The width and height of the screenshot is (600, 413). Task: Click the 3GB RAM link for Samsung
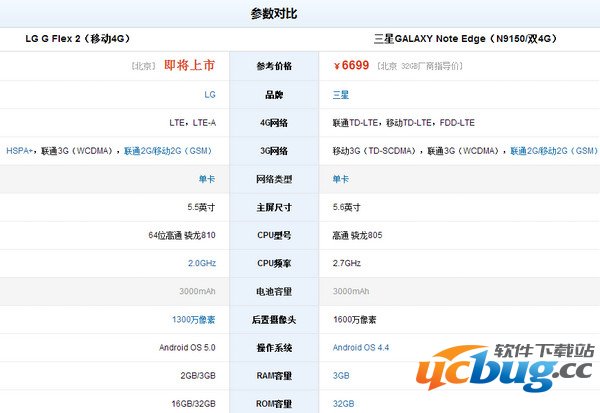click(x=341, y=375)
